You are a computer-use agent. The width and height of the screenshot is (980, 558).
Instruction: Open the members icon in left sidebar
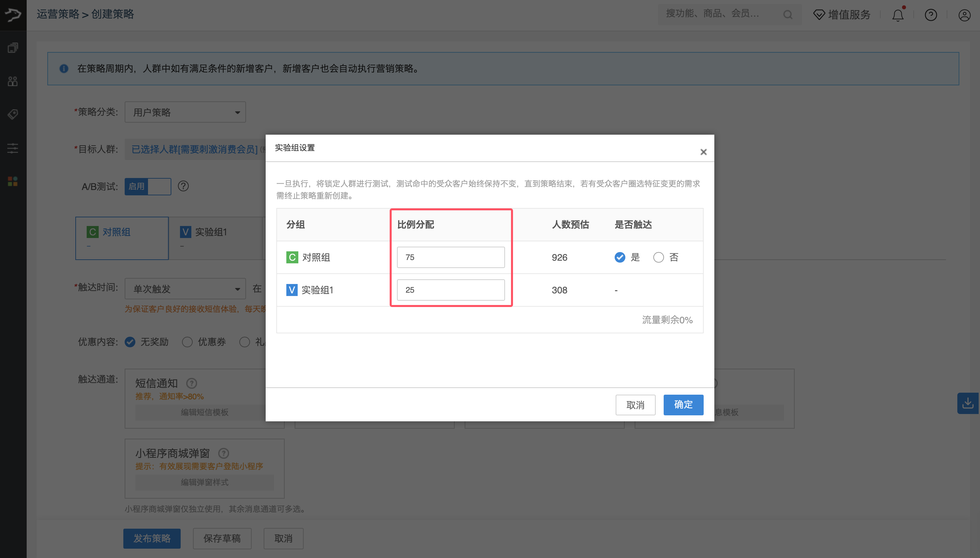point(13,81)
